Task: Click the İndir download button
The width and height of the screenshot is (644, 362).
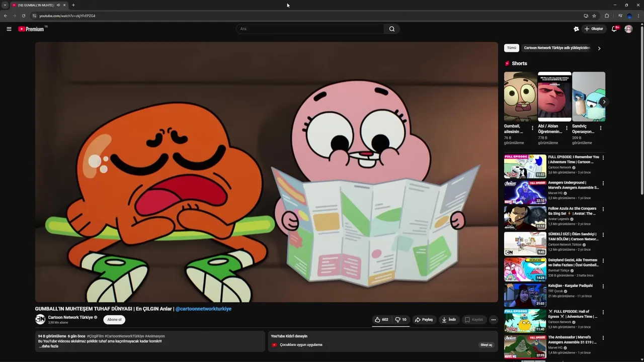Action: tap(448, 320)
